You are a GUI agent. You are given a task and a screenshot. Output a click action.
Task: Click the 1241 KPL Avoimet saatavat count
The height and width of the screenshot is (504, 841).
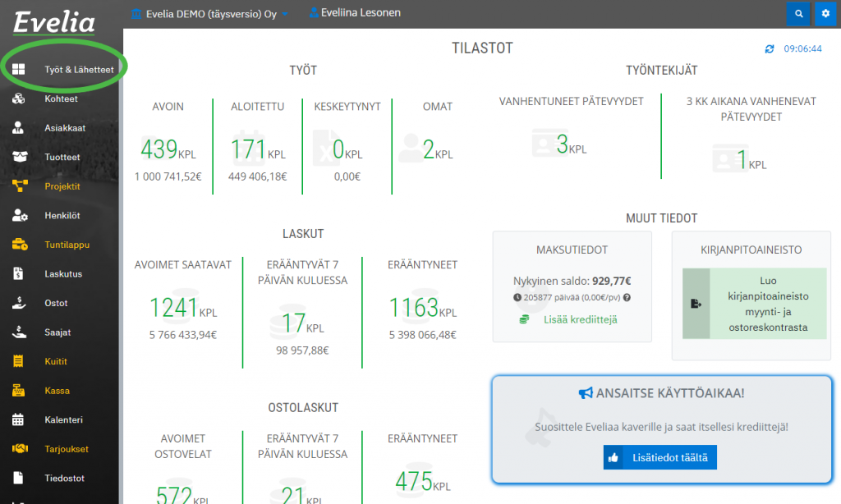tap(183, 308)
